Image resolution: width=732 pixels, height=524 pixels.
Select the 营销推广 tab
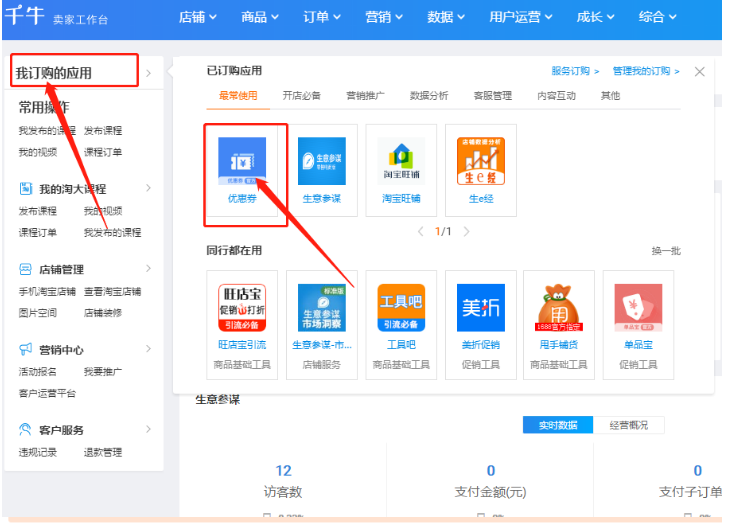point(365,96)
